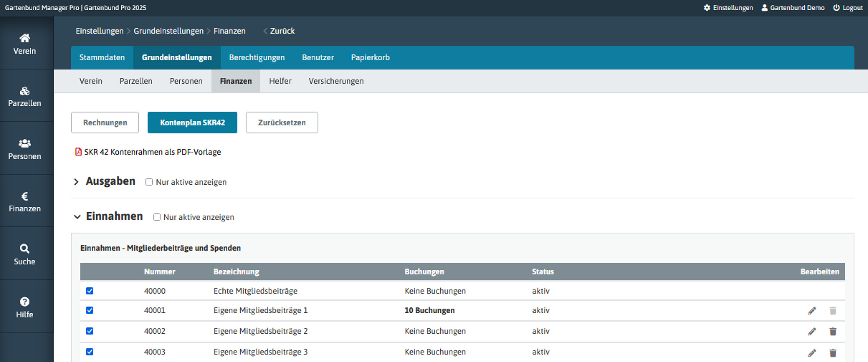Select the Personen sub-tab
Screen dimensions: 868x362
click(x=186, y=81)
